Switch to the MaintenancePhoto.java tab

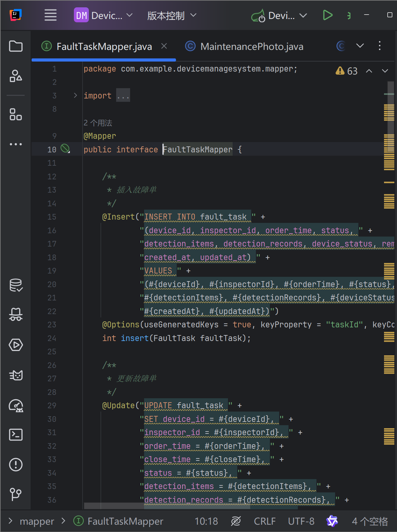click(245, 47)
